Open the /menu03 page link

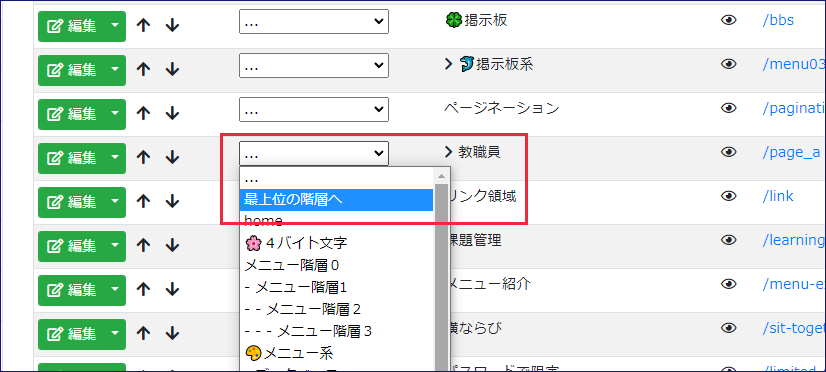coord(793,64)
